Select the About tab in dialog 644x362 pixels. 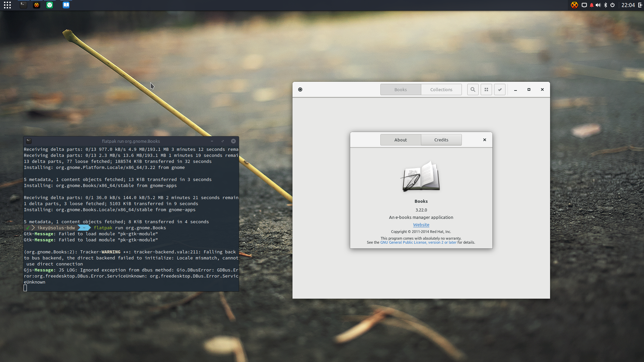400,140
